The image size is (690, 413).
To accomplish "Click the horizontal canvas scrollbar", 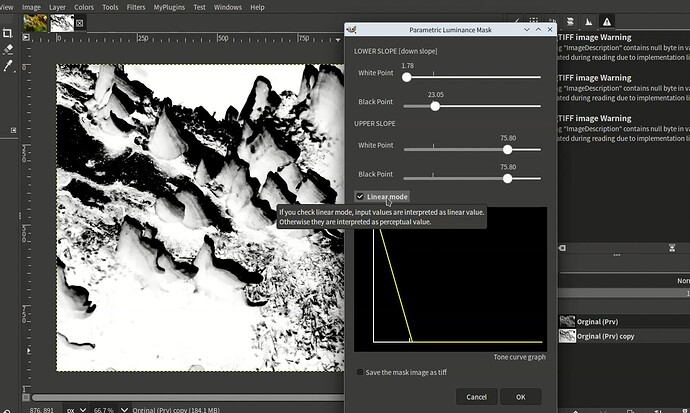I will click(188, 397).
